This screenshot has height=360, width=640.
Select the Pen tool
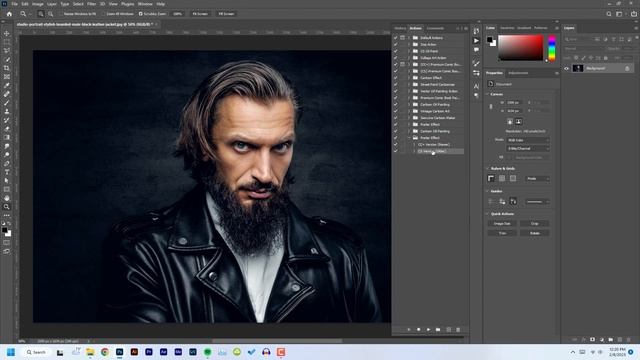7,163
